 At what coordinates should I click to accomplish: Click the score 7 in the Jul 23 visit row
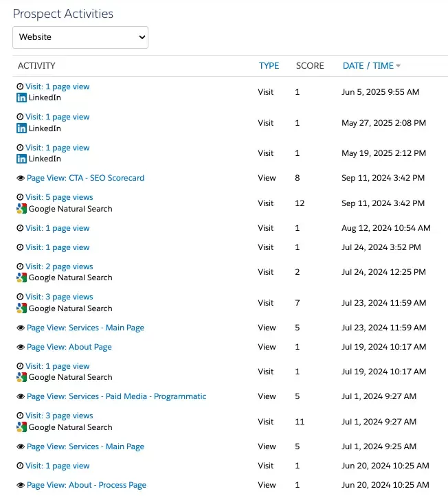pyautogui.click(x=297, y=303)
